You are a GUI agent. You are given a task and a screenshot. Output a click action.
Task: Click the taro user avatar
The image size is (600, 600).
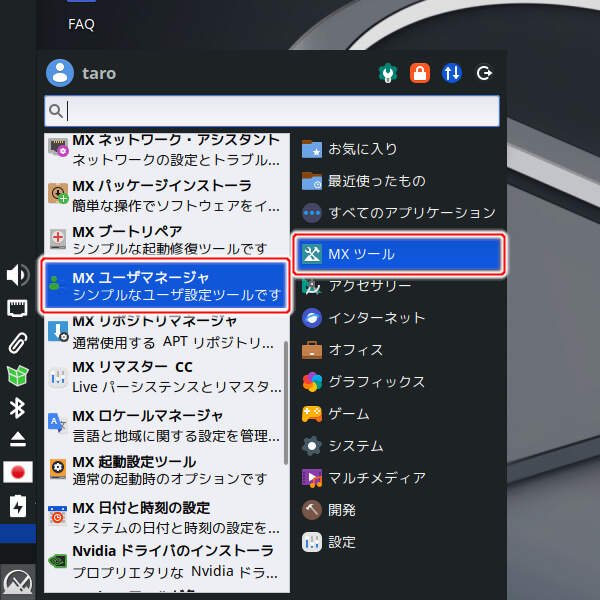point(60,73)
